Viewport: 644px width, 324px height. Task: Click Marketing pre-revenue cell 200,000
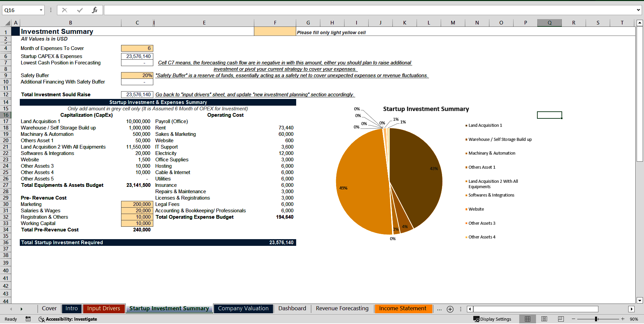[137, 204]
